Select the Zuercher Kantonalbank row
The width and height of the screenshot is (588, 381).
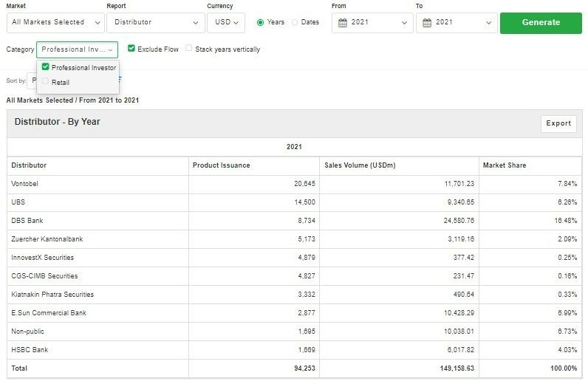coord(295,239)
